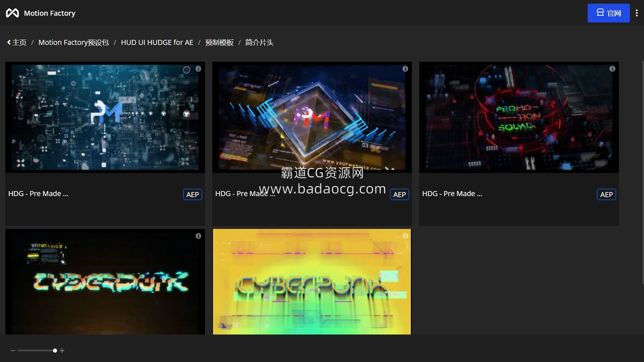The height and width of the screenshot is (362, 644).
Task: Open the diamond PM logo thumbnail
Action: coord(312,117)
